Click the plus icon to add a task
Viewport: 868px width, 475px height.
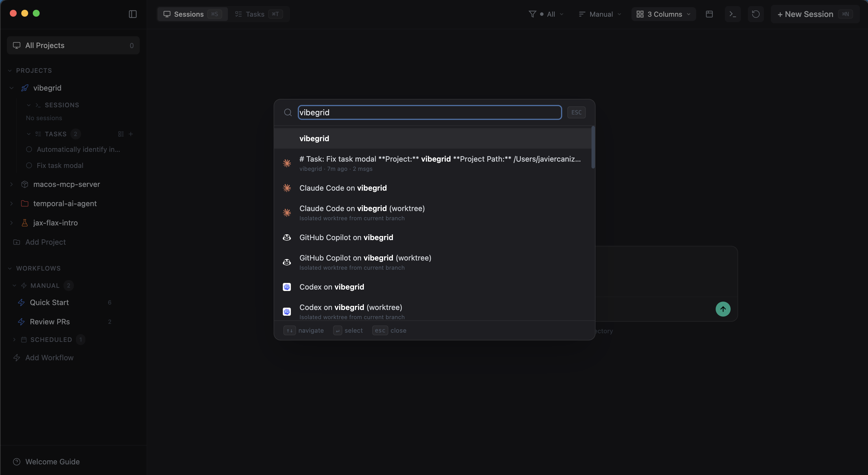131,134
